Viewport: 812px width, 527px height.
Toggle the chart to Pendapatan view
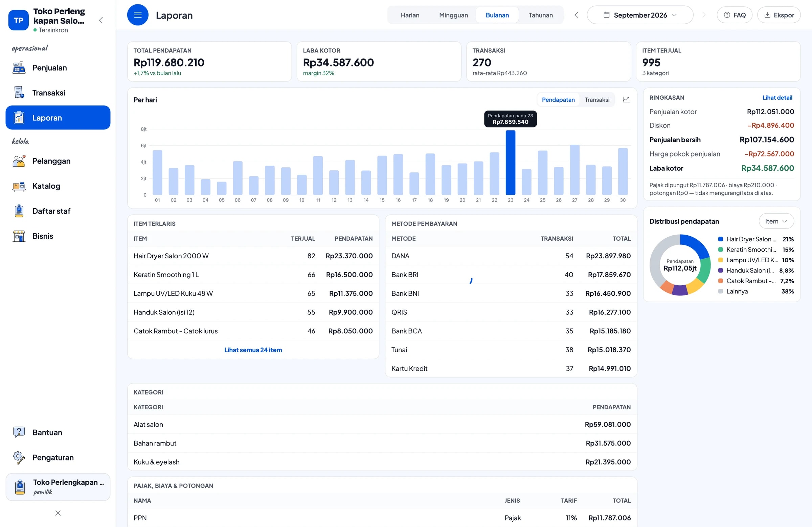click(x=558, y=99)
